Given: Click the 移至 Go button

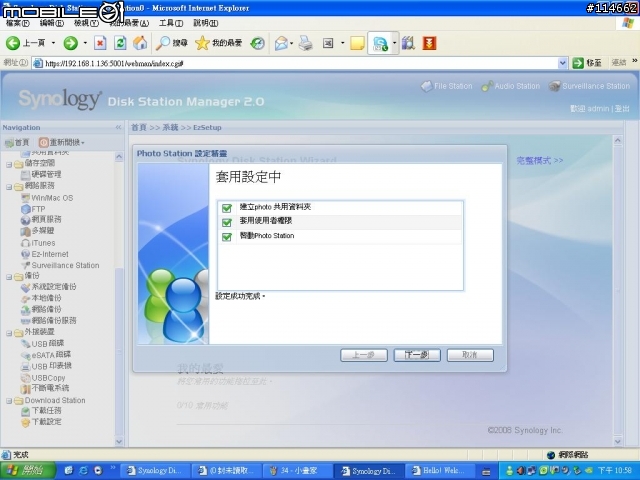Looking at the screenshot, I should [x=587, y=63].
